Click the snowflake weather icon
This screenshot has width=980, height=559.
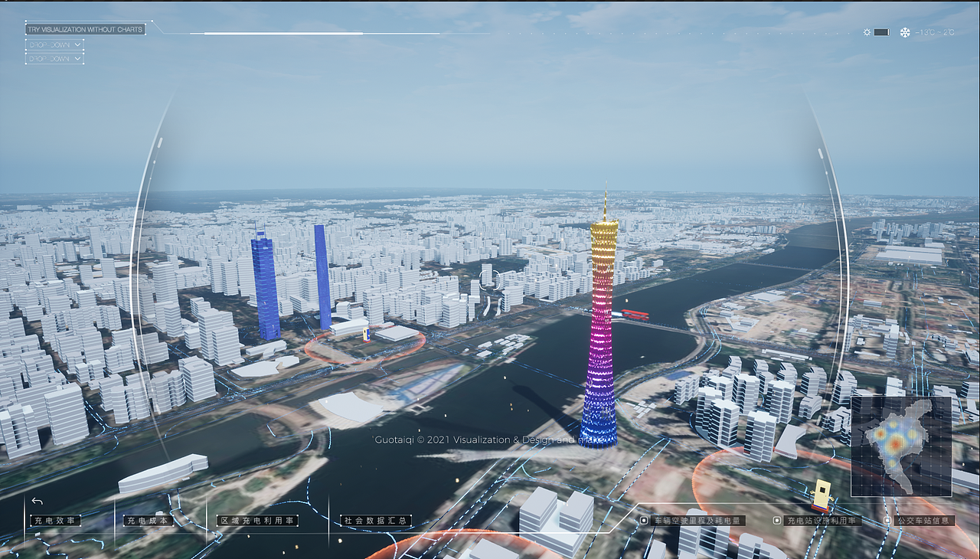903,32
